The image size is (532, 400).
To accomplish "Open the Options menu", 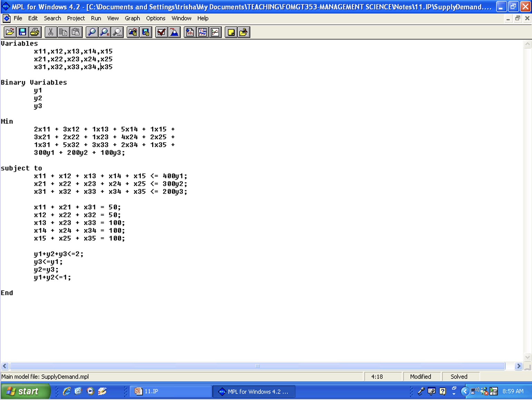I will point(156,18).
